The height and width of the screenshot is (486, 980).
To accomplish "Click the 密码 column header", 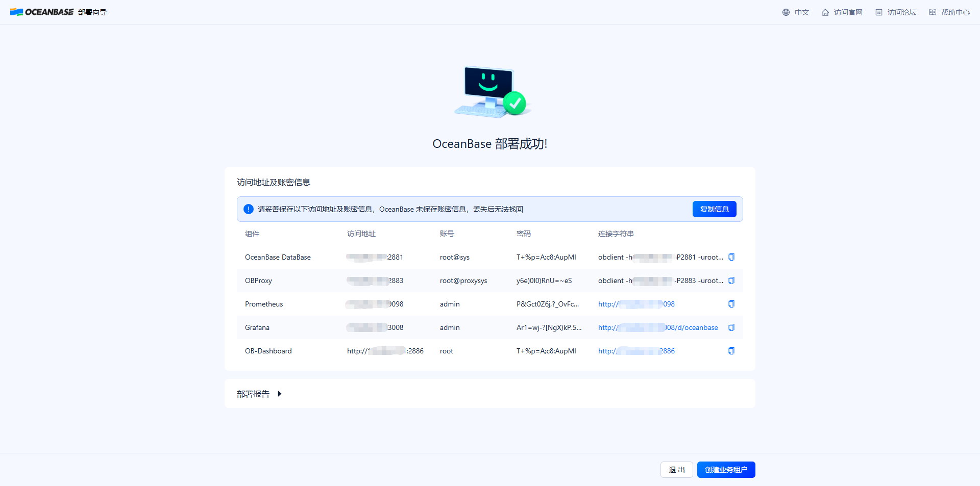I will 524,234.
